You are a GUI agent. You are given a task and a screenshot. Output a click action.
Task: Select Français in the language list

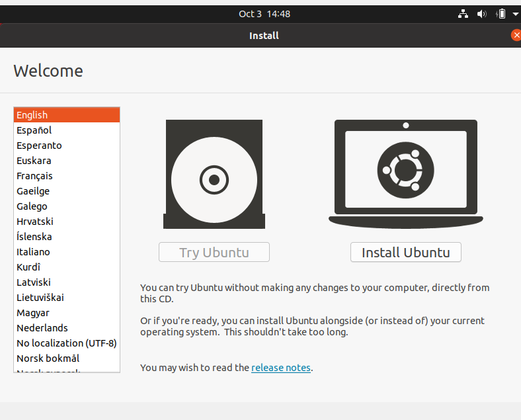coord(67,176)
